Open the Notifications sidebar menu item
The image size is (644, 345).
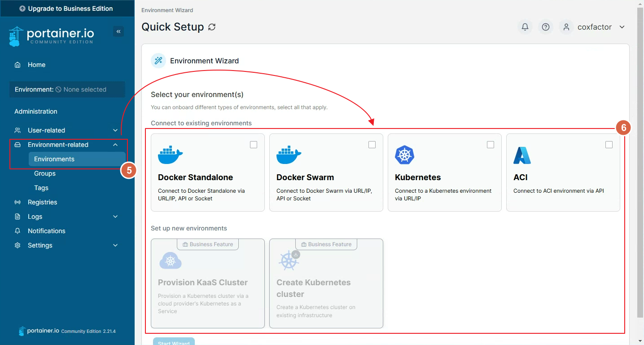[x=67, y=231]
